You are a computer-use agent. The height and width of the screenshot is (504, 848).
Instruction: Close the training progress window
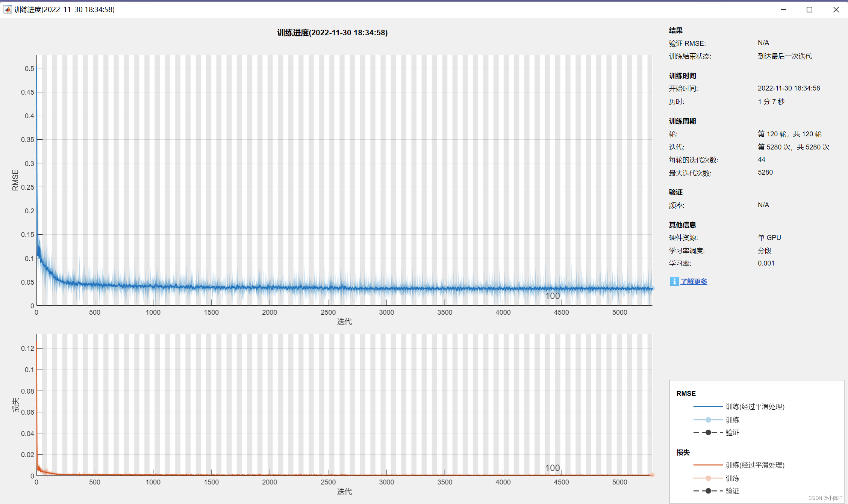(836, 9)
